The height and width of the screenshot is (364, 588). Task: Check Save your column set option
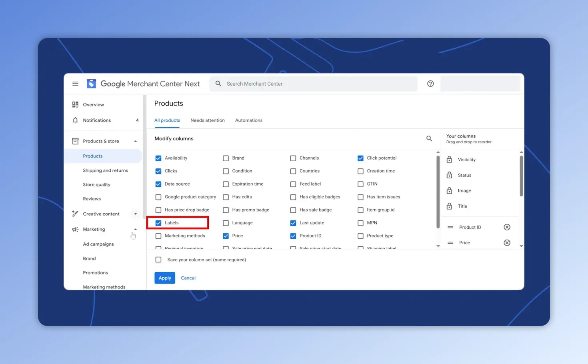[x=158, y=260]
